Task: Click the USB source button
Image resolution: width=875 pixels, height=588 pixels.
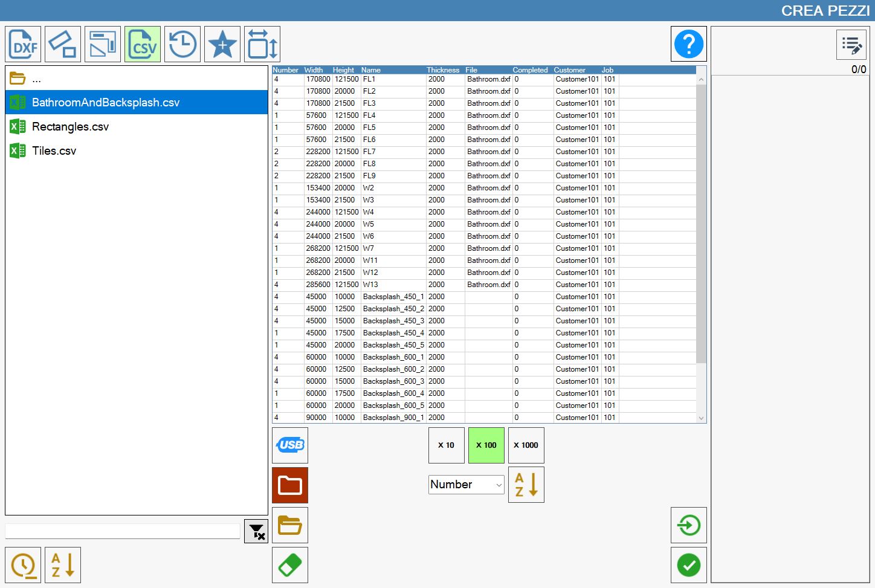Action: click(290, 445)
